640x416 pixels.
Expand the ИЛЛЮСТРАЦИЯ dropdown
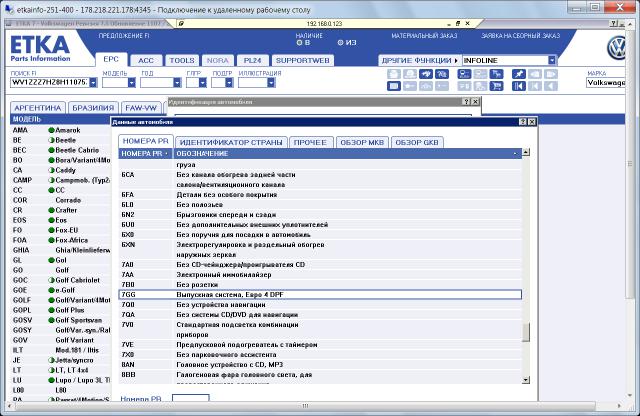271,82
